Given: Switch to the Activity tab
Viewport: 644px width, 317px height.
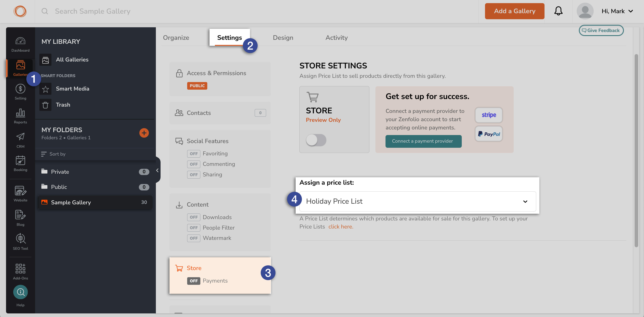Looking at the screenshot, I should [x=337, y=38].
